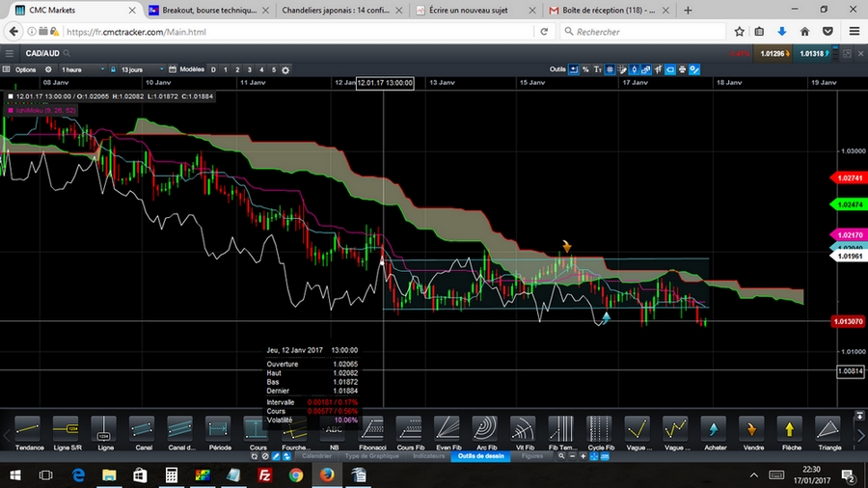Click the print chart icon in Outils

[x=682, y=69]
